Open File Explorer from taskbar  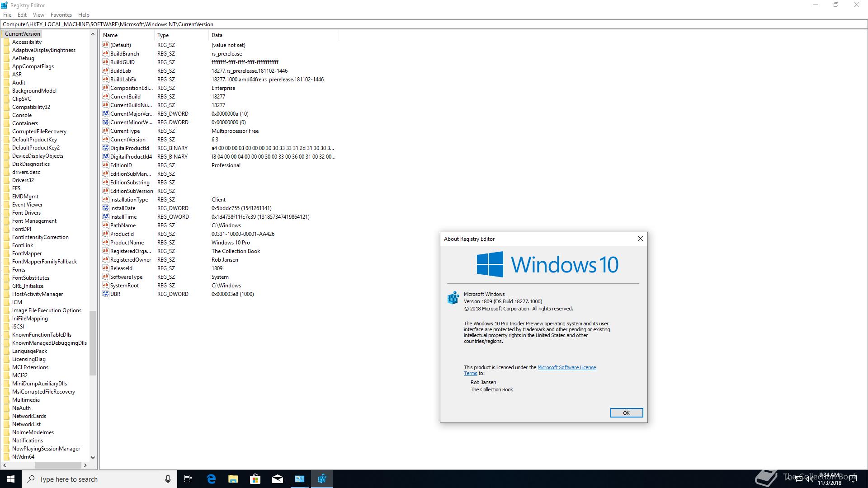tap(233, 479)
